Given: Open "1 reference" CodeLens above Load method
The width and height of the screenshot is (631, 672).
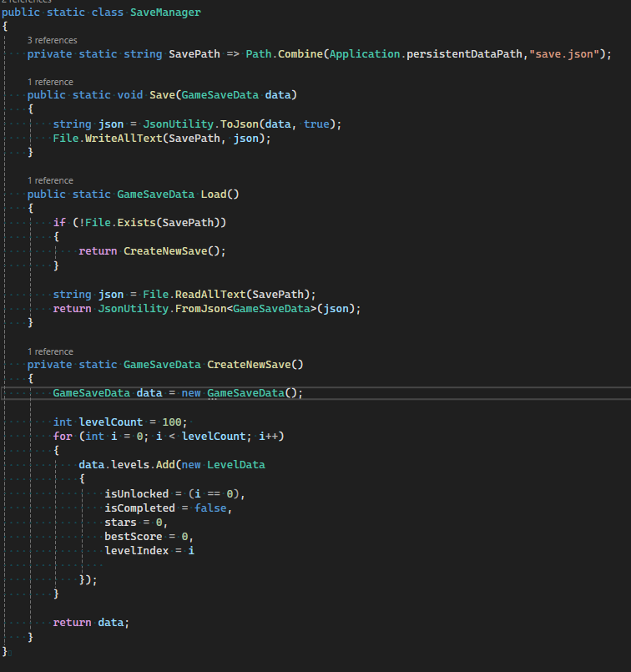Looking at the screenshot, I should click(50, 180).
